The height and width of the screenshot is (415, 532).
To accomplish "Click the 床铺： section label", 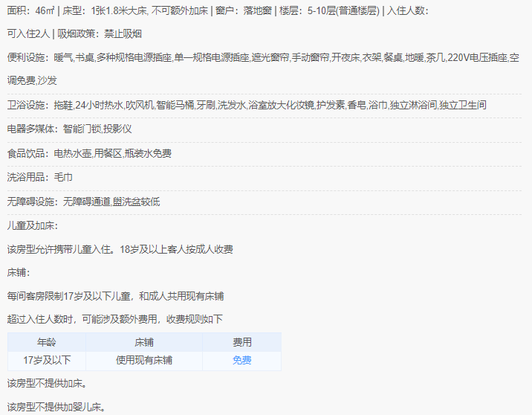I will pos(19,273).
